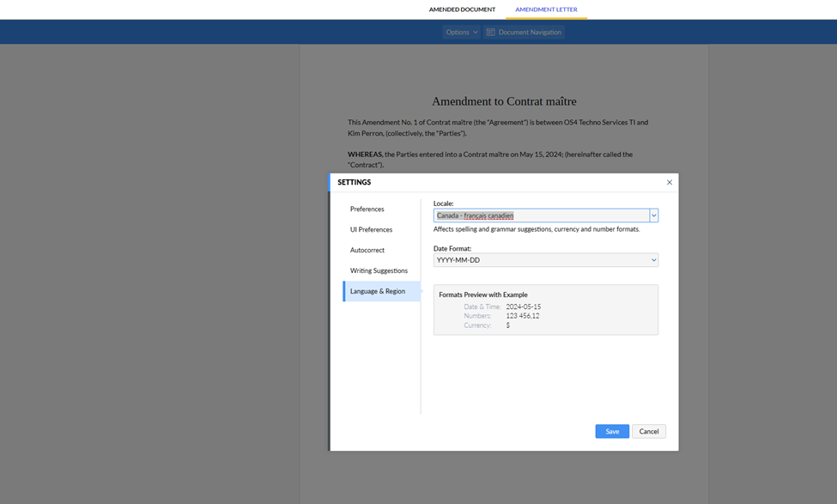837x504 pixels.
Task: Click the $ currency preview value
Action: coord(507,325)
